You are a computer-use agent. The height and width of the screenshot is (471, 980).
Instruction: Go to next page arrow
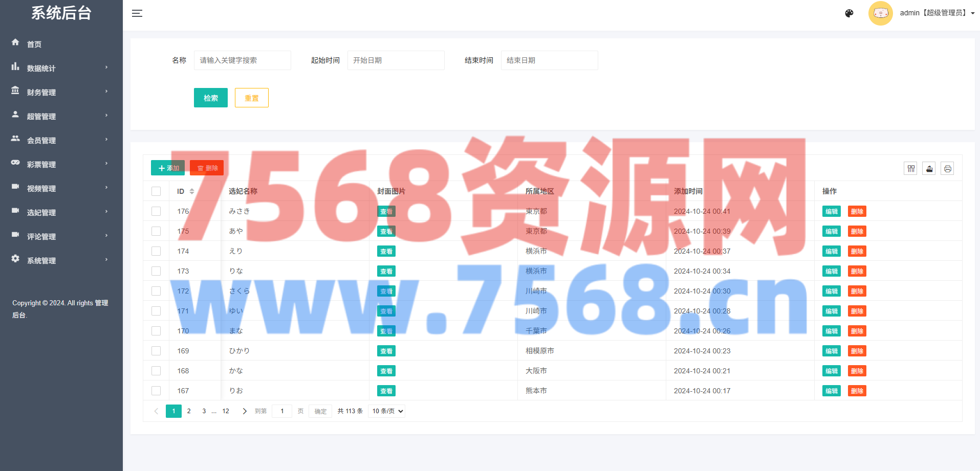[x=245, y=411]
